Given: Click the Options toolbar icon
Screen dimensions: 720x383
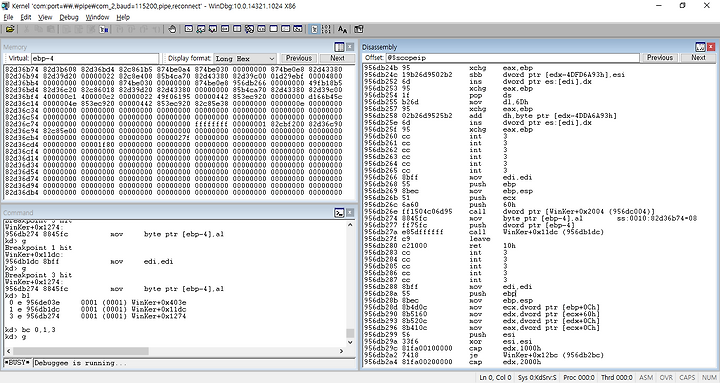Looking at the screenshot, I should [359, 29].
